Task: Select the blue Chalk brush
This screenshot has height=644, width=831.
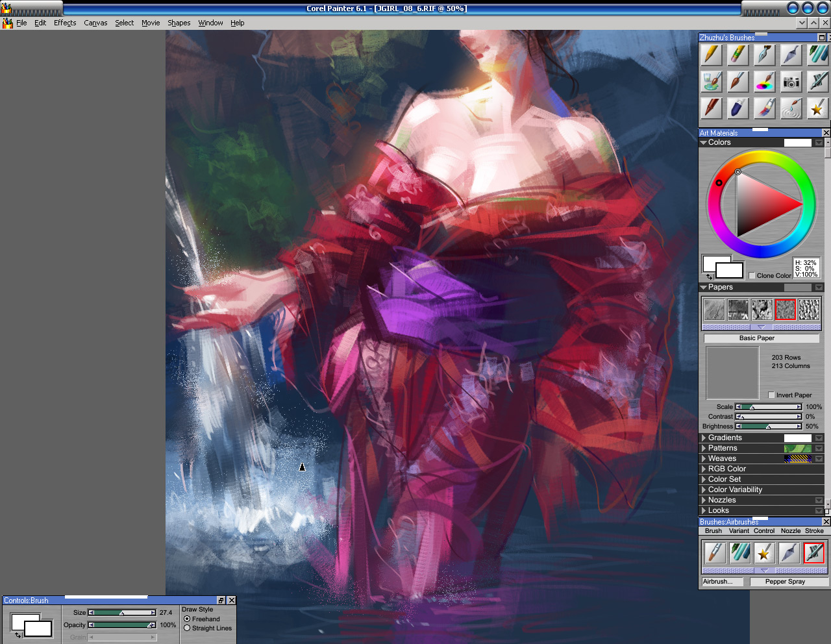Action: point(738,108)
